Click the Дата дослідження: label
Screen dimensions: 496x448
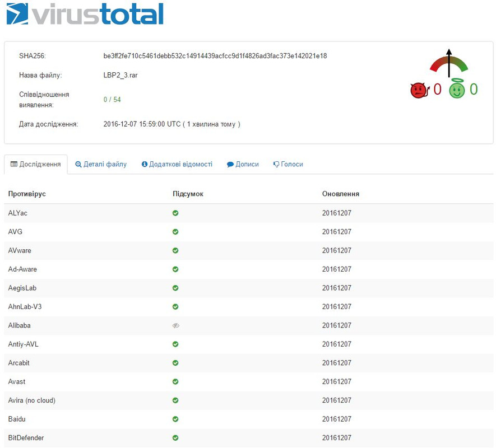[48, 124]
